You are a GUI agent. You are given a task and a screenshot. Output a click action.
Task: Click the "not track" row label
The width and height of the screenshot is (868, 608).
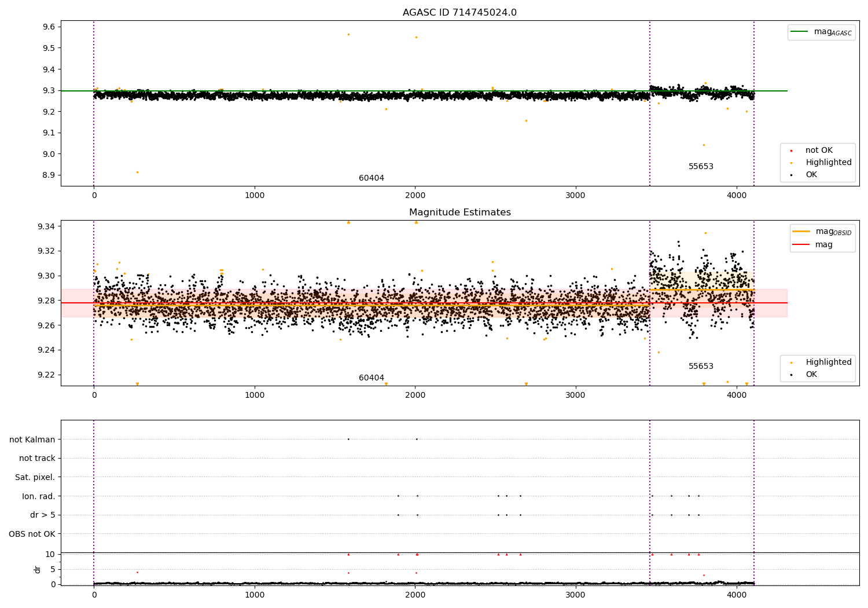(x=37, y=459)
